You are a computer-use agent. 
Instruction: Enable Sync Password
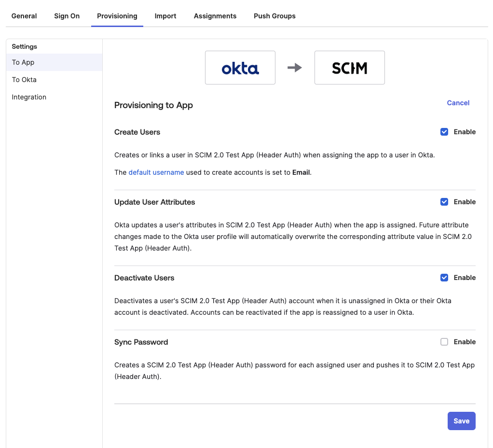(x=444, y=341)
